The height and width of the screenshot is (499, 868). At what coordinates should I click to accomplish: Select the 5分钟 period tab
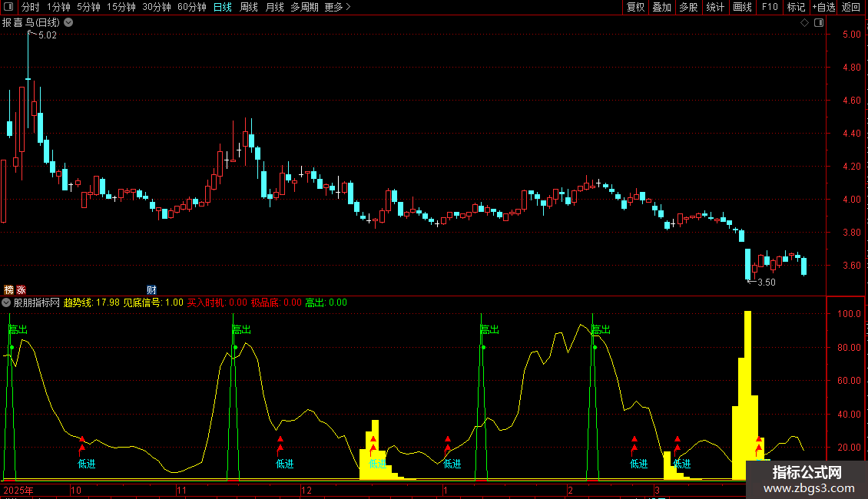point(88,7)
